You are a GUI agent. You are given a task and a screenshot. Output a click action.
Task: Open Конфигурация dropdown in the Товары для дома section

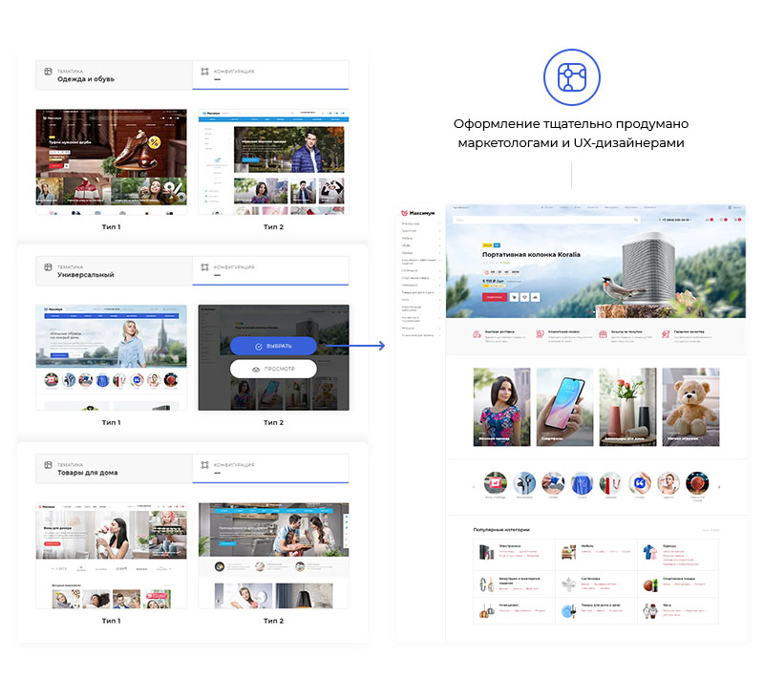[x=270, y=469]
